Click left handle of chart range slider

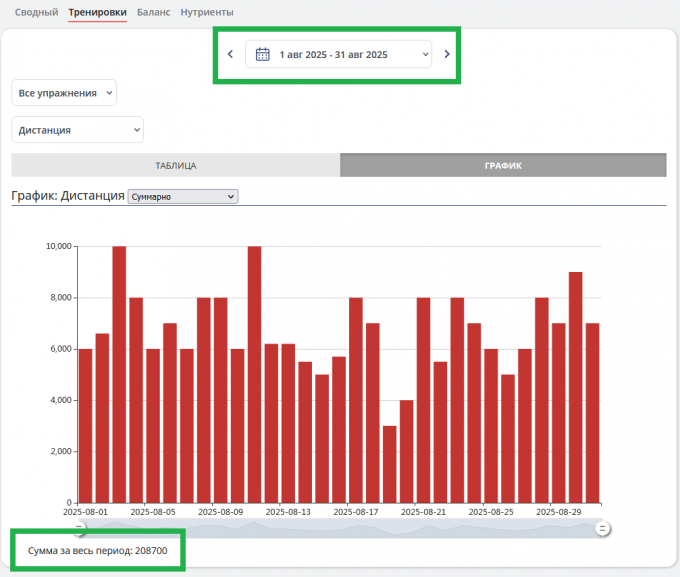click(x=79, y=527)
